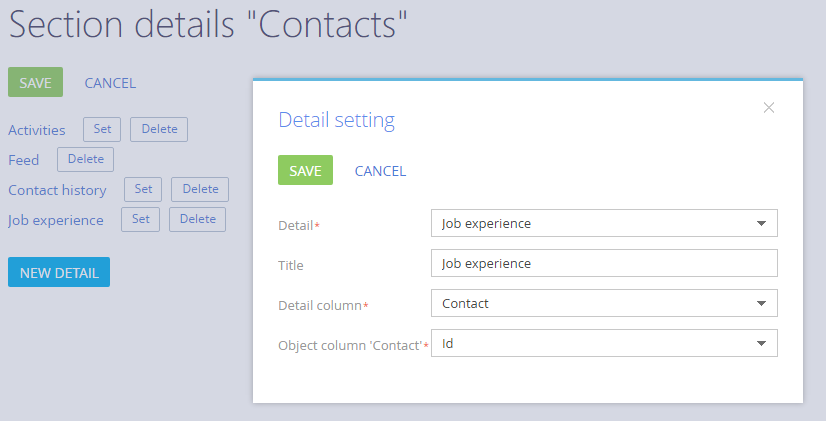The height and width of the screenshot is (421, 826).
Task: Select the Job experience detail name
Action: tap(56, 220)
